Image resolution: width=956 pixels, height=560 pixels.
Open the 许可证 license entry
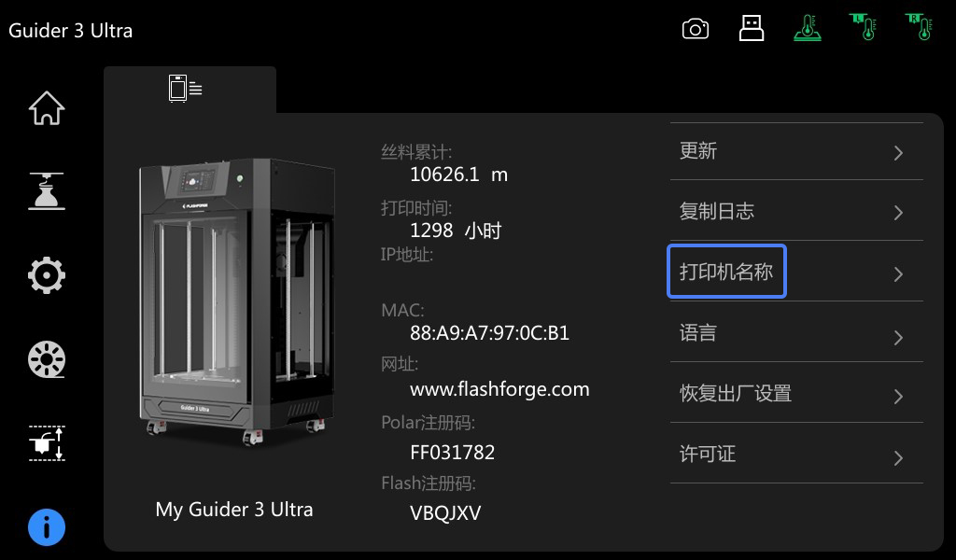point(796,454)
